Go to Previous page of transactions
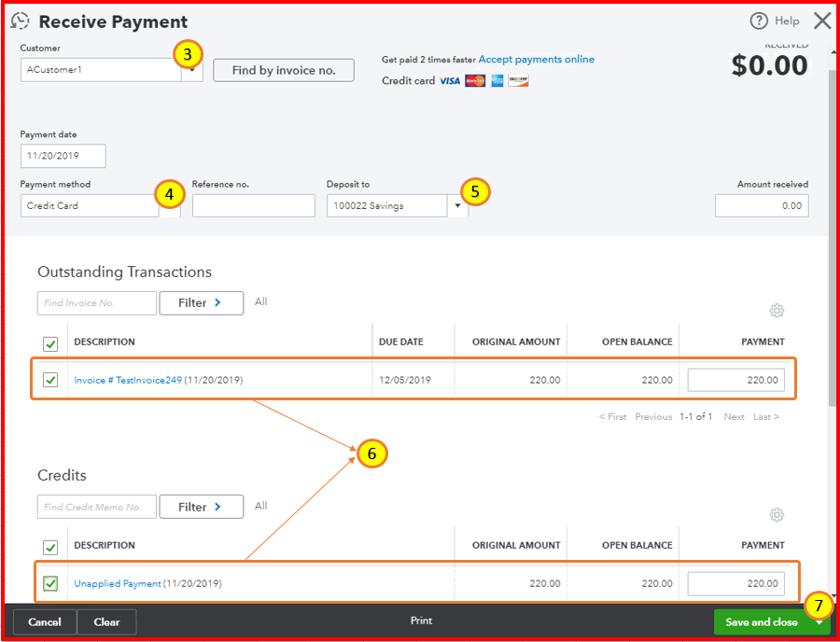This screenshot has height=642, width=840. [653, 416]
